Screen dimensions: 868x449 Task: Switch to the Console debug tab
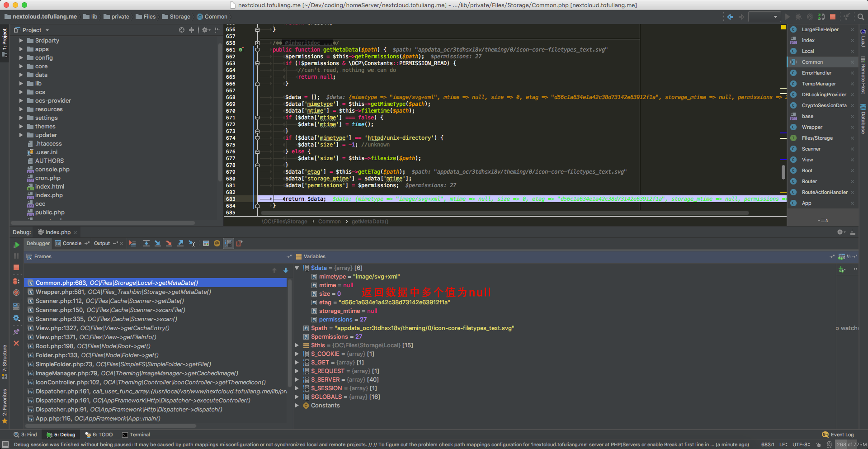[72, 244]
